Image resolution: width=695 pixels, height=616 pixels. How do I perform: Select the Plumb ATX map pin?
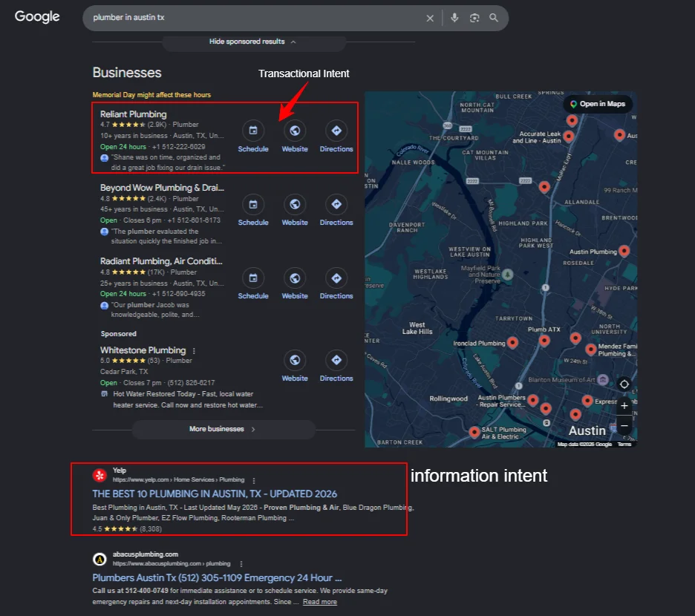544,341
